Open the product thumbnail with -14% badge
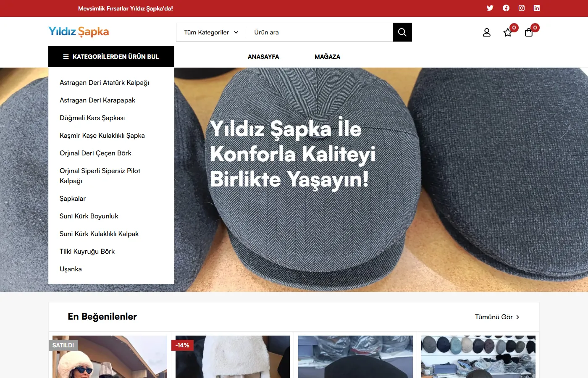Viewport: 588px width, 378px height. point(233,357)
